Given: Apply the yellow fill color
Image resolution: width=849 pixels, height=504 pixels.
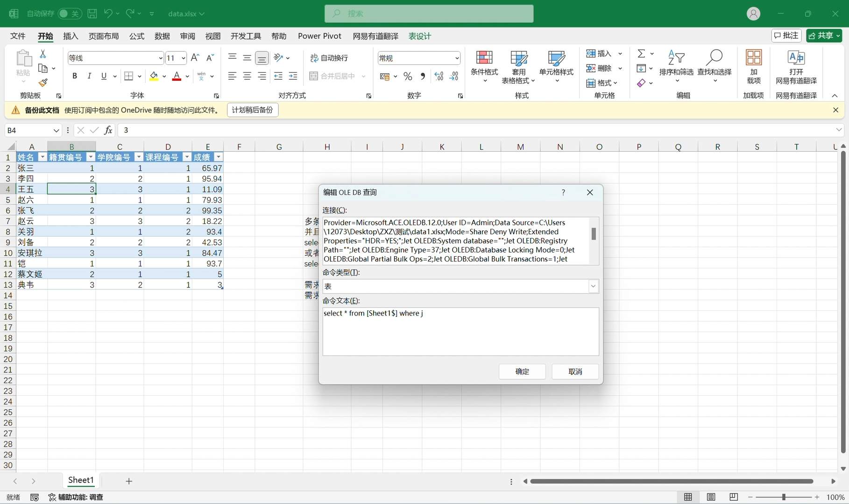Looking at the screenshot, I should tap(154, 76).
